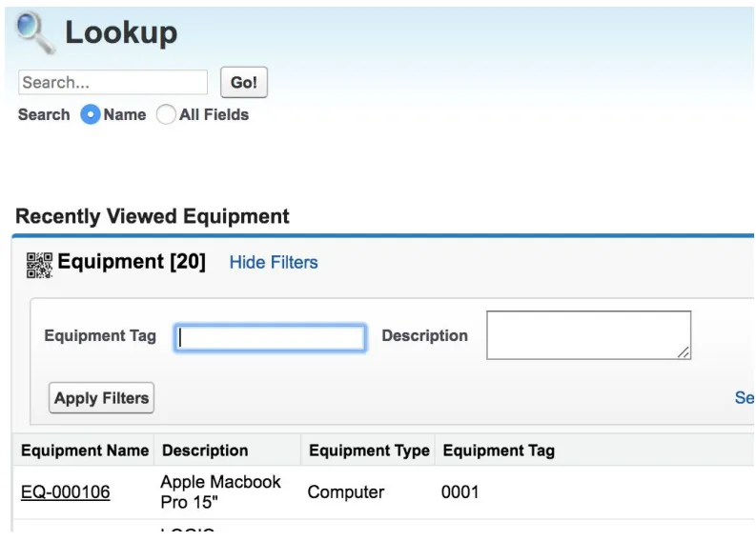
Task: Click the 0001 equipment tag cell
Action: [x=460, y=491]
